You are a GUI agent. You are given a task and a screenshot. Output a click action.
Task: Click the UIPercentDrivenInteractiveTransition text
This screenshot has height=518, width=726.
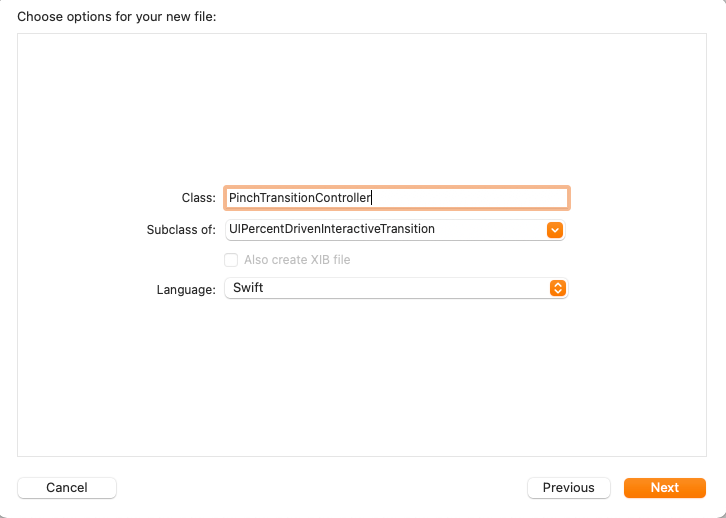[332, 229]
